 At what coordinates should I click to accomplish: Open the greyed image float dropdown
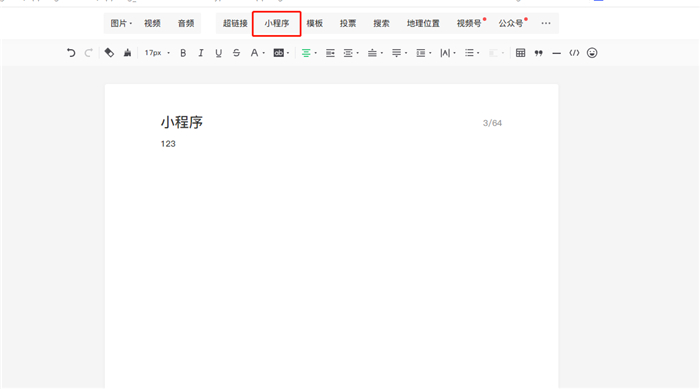pyautogui.click(x=496, y=53)
